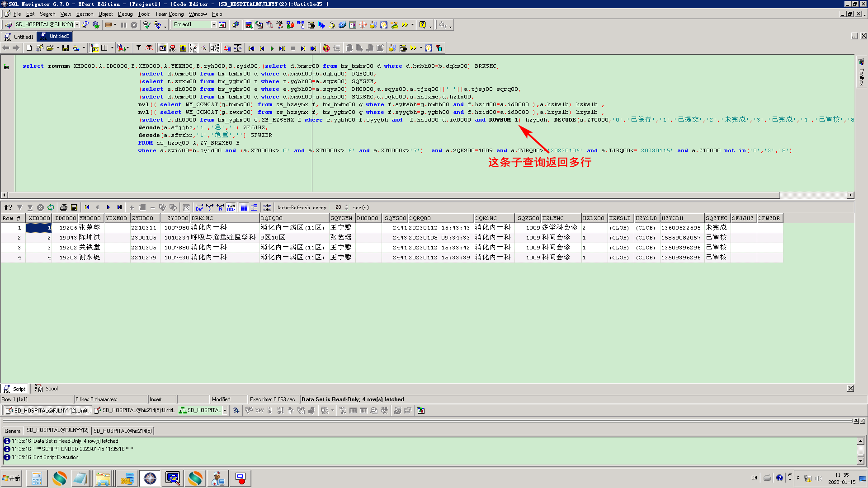The height and width of the screenshot is (488, 868).
Task: Toggle the N&D display mode button
Action: [231, 207]
